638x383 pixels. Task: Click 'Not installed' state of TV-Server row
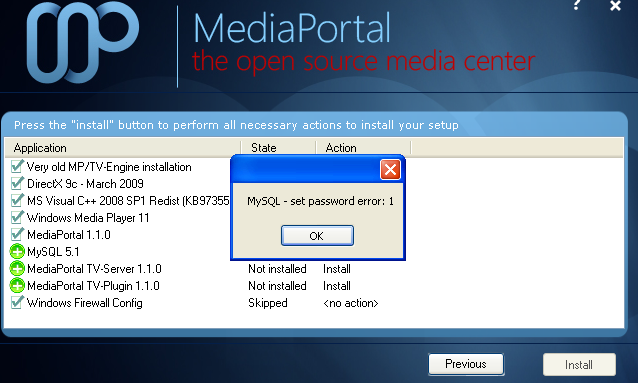click(277, 269)
